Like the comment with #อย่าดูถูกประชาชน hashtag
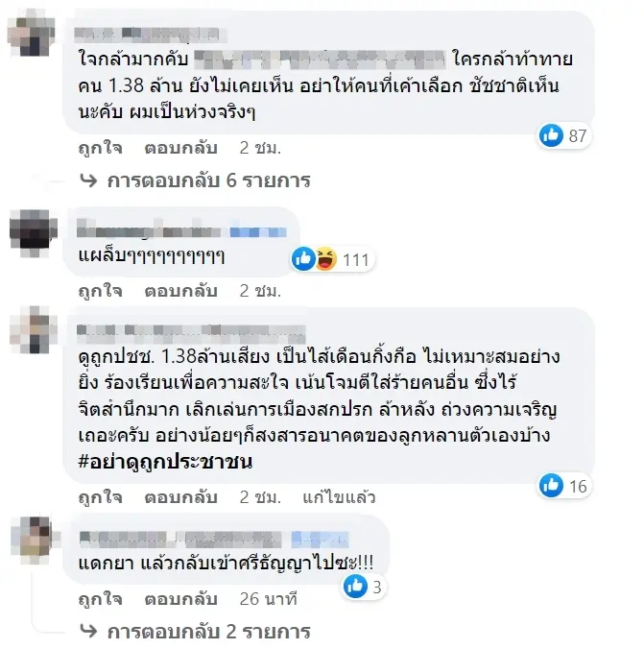Viewport: 644px width, 649px height. click(x=100, y=497)
